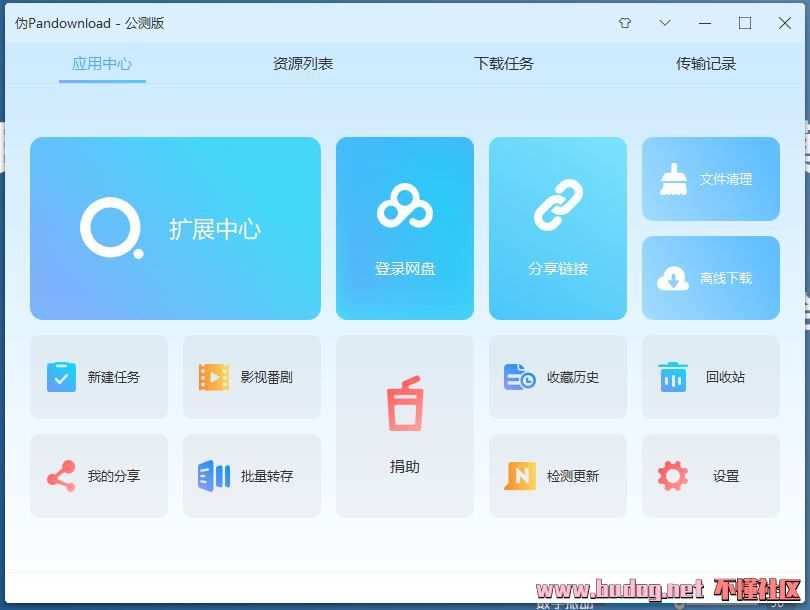Image resolution: width=810 pixels, height=610 pixels.
Task: Click the 收藏历史 document clock icon
Action: point(520,377)
